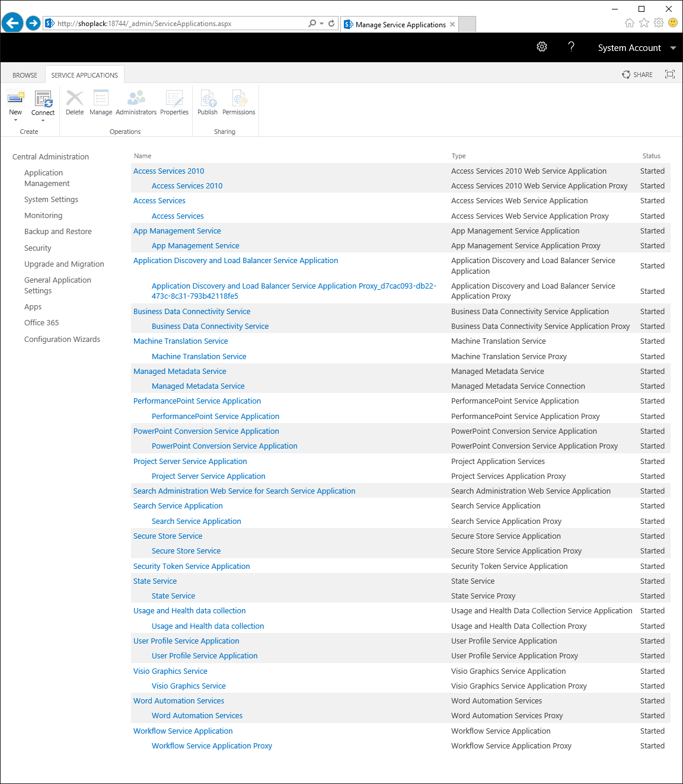Open the help question mark

(571, 47)
